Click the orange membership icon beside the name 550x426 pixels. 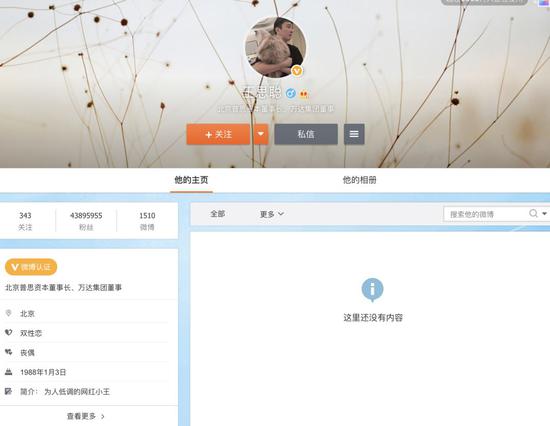[x=304, y=94]
